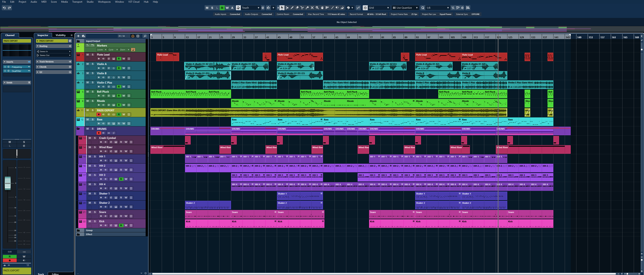Select the Play speaker tool
Image resolution: width=644 pixels, height=275 pixels.
(x=337, y=8)
